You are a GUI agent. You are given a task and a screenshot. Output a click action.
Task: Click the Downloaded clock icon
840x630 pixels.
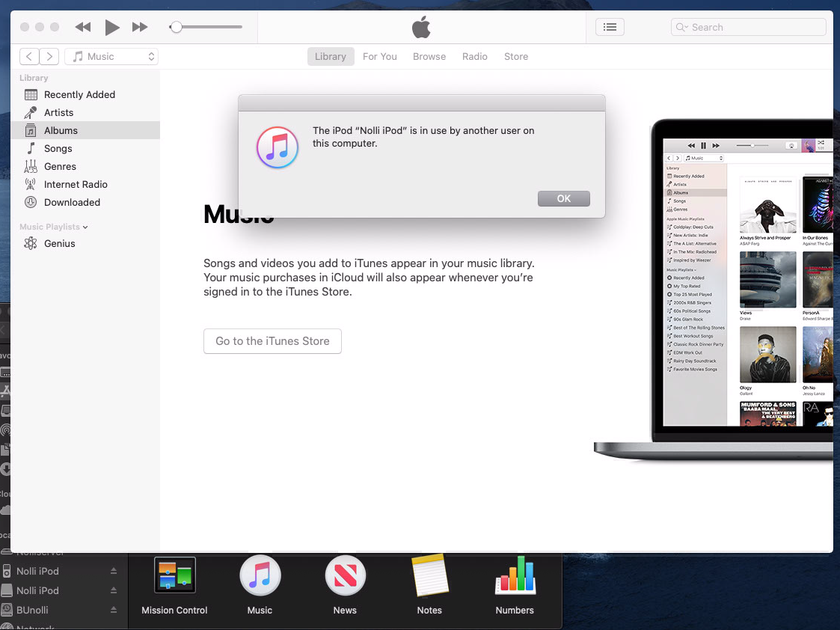click(x=31, y=202)
